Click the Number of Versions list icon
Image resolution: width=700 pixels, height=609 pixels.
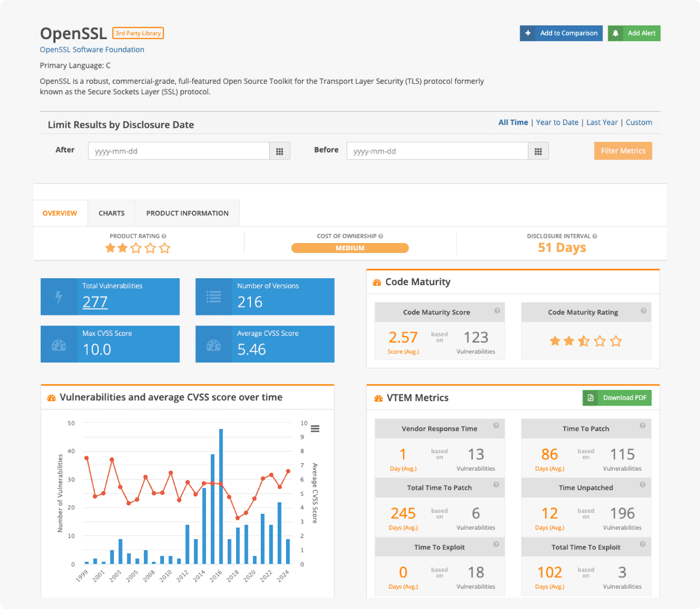point(214,297)
